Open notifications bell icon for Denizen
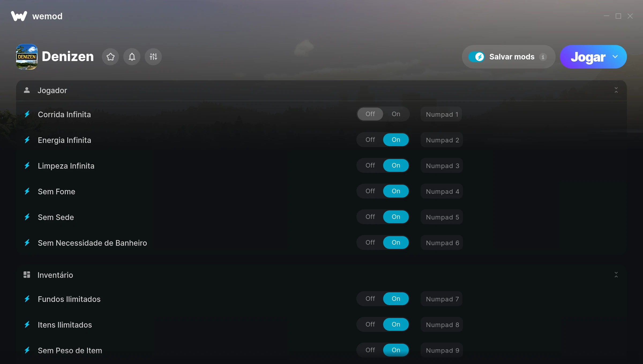This screenshot has width=643, height=364. pyautogui.click(x=132, y=57)
